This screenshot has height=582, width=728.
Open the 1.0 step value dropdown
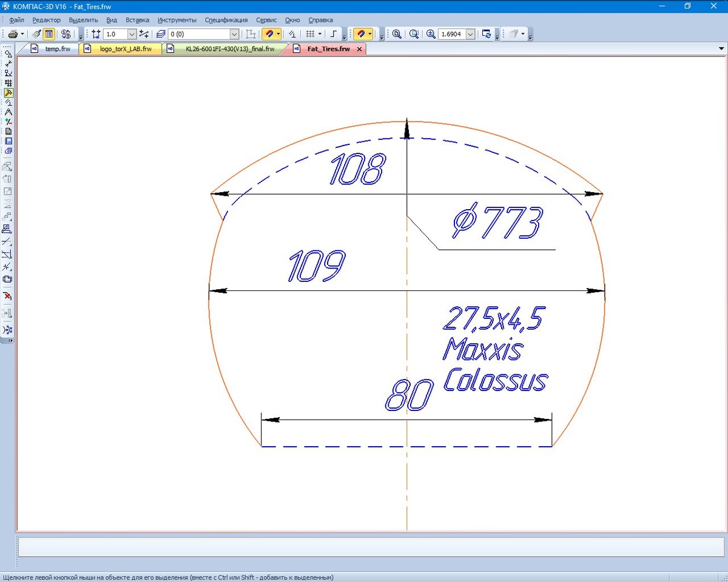pyautogui.click(x=132, y=35)
